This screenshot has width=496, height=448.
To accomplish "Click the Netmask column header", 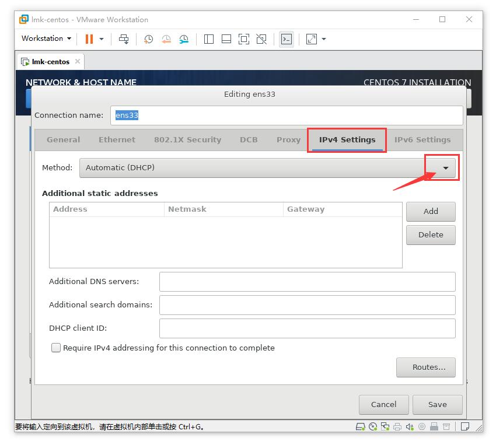I will tap(223, 209).
